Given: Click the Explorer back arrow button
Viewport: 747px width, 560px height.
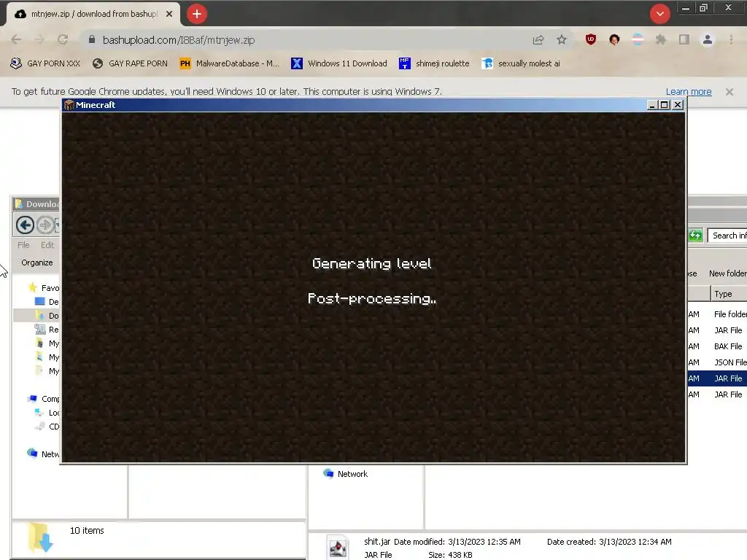Looking at the screenshot, I should click(x=25, y=225).
